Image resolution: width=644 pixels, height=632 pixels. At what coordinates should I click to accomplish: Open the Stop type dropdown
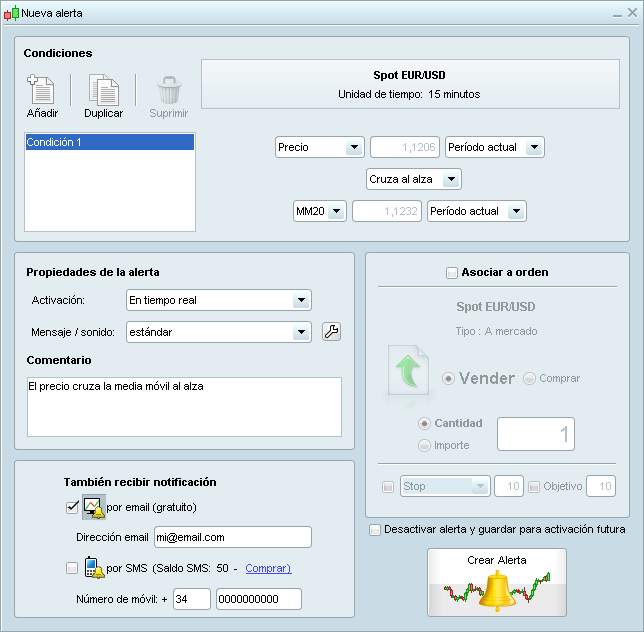[x=445, y=486]
